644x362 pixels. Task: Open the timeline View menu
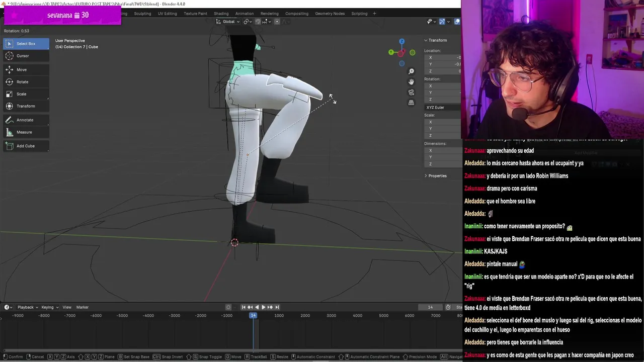click(x=67, y=307)
